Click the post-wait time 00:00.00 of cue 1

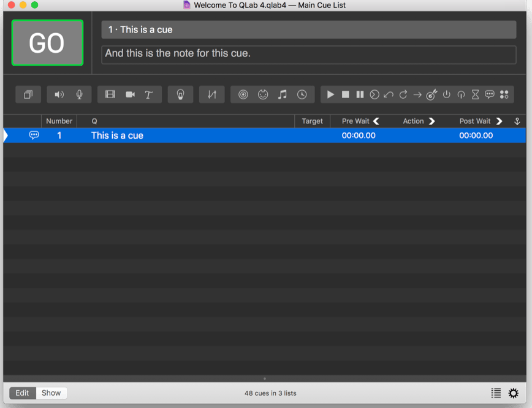point(476,136)
